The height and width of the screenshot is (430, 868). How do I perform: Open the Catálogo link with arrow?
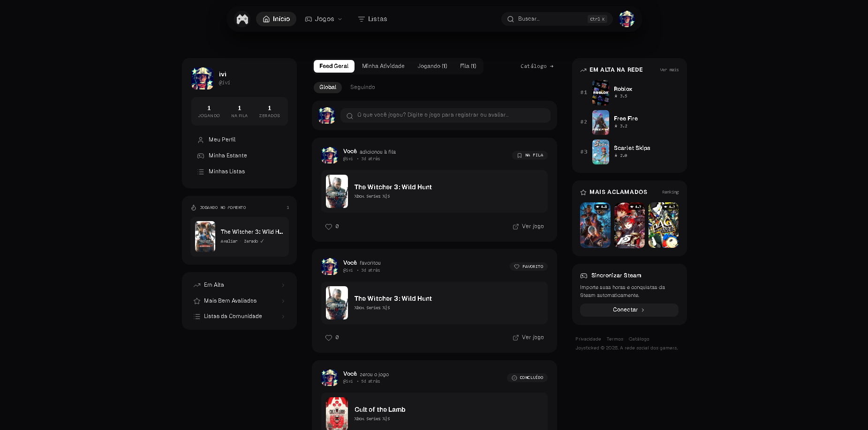tap(537, 67)
